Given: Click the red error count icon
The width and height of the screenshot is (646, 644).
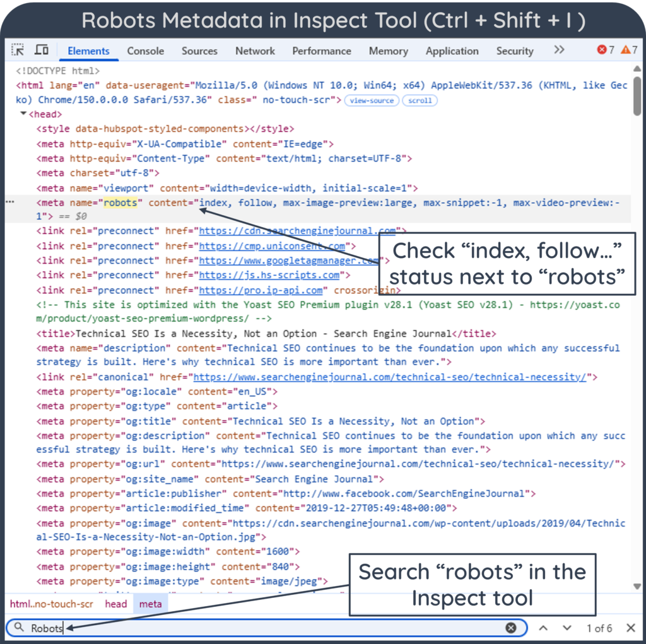Looking at the screenshot, I should [x=601, y=50].
